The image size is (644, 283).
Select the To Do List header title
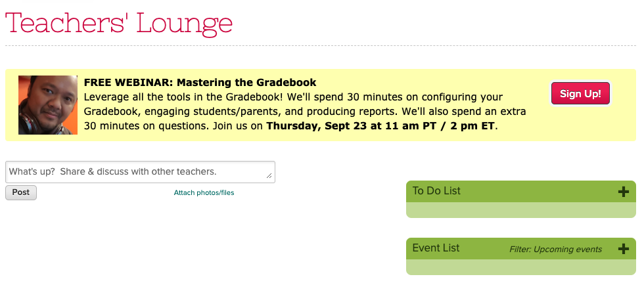tap(436, 191)
